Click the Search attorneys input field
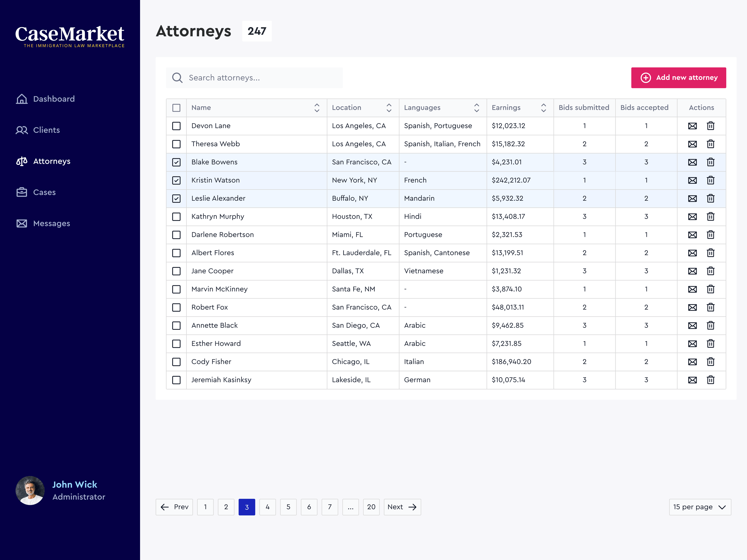 pyautogui.click(x=254, y=78)
